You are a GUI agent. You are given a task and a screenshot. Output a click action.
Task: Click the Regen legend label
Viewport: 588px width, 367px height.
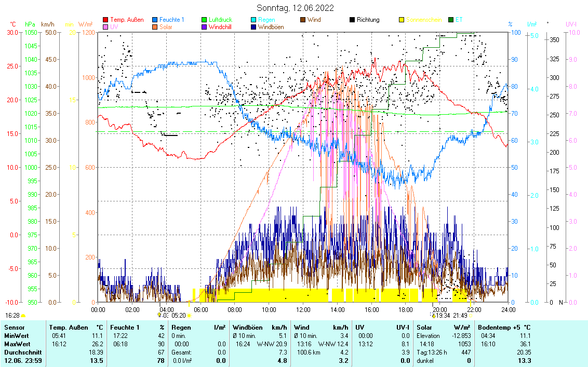click(266, 20)
